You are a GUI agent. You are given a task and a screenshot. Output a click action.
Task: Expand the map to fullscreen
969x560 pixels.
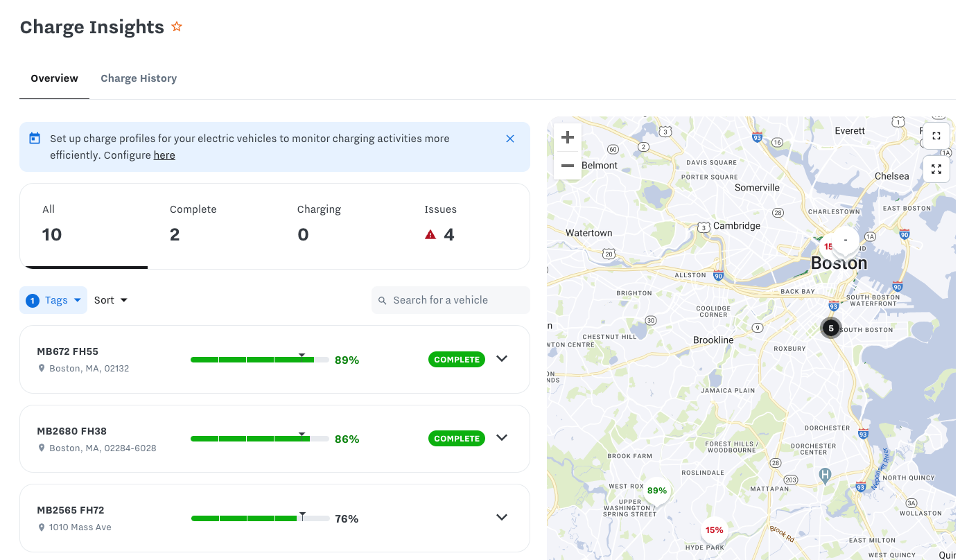[x=936, y=168]
